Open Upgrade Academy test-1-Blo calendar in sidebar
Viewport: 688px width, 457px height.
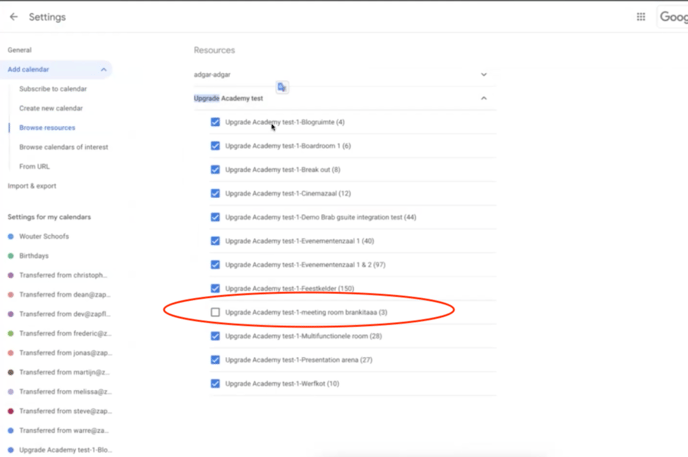(65, 450)
